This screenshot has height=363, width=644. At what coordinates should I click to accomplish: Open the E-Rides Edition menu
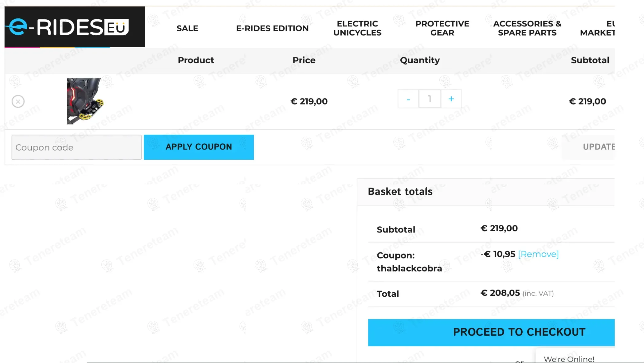pyautogui.click(x=272, y=28)
